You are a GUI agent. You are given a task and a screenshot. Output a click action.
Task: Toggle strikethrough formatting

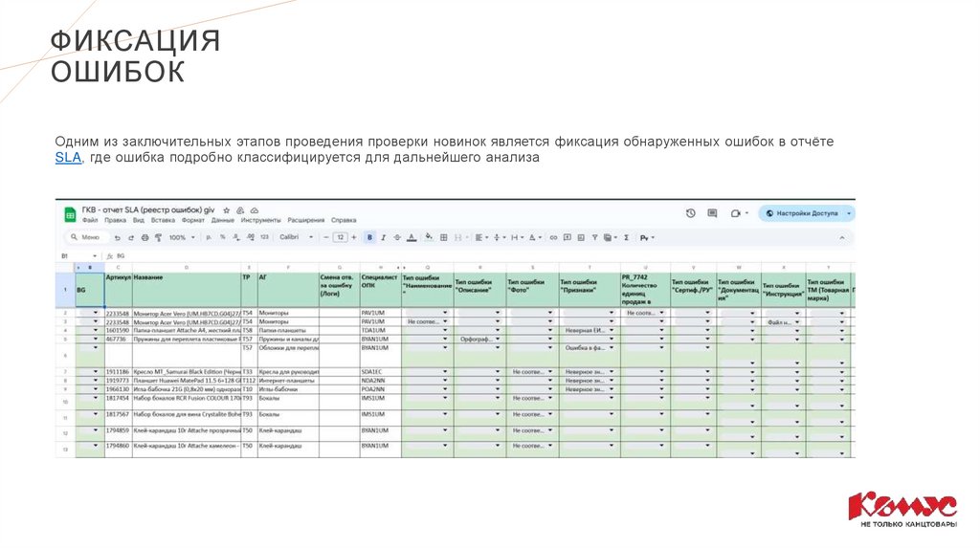pyautogui.click(x=397, y=237)
